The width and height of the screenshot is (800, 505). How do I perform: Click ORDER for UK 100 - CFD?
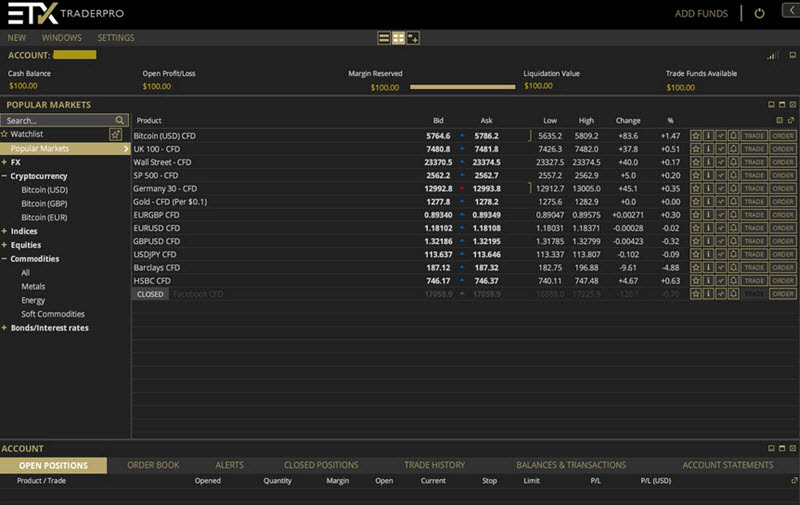pos(783,149)
